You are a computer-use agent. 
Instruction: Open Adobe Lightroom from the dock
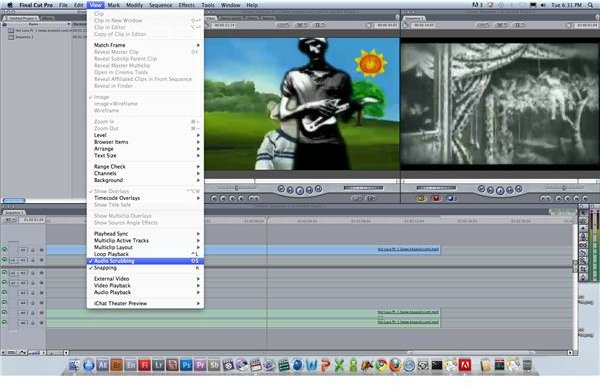(x=158, y=365)
